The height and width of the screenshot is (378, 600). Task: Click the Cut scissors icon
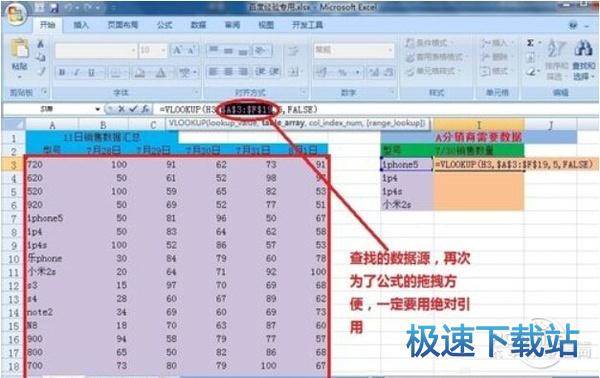pyautogui.click(x=41, y=44)
